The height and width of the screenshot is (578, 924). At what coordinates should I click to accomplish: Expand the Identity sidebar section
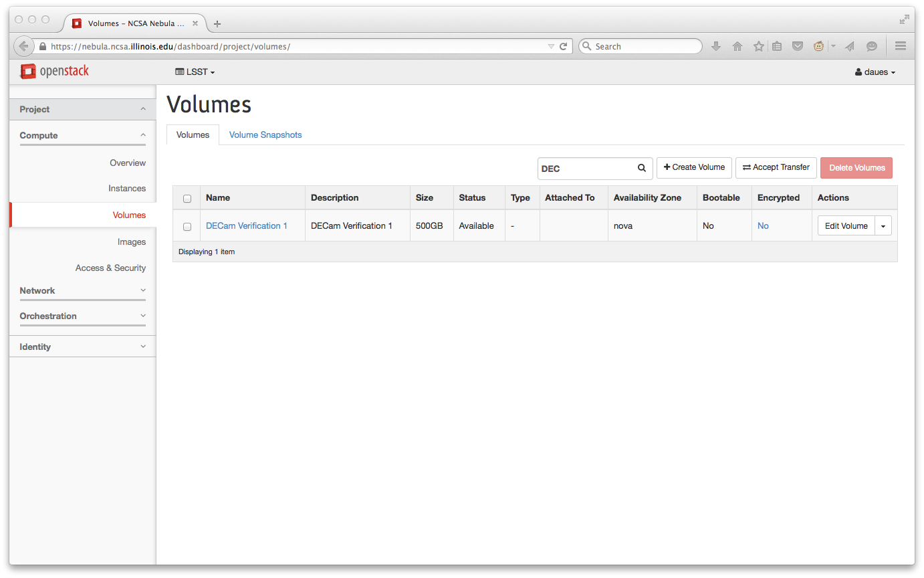pos(82,347)
